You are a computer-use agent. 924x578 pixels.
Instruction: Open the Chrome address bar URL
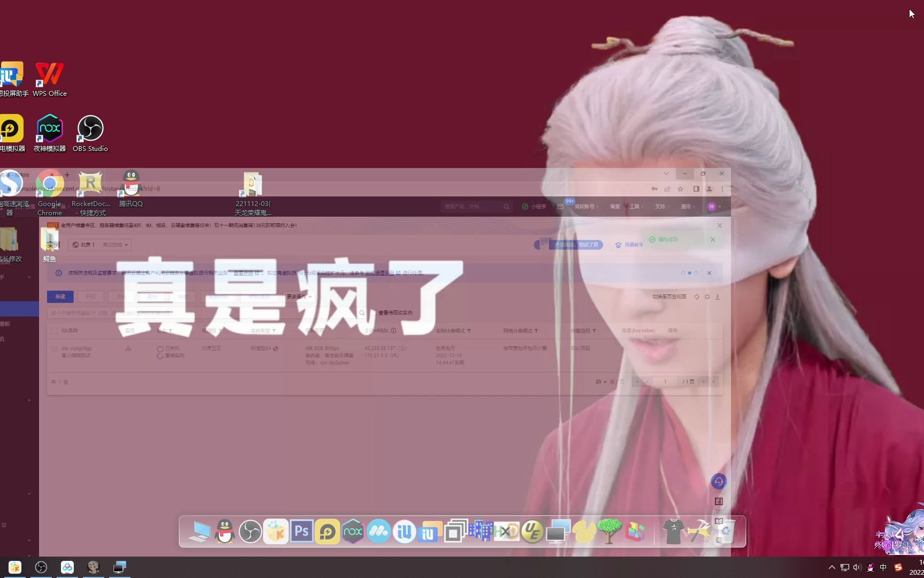click(x=88, y=189)
